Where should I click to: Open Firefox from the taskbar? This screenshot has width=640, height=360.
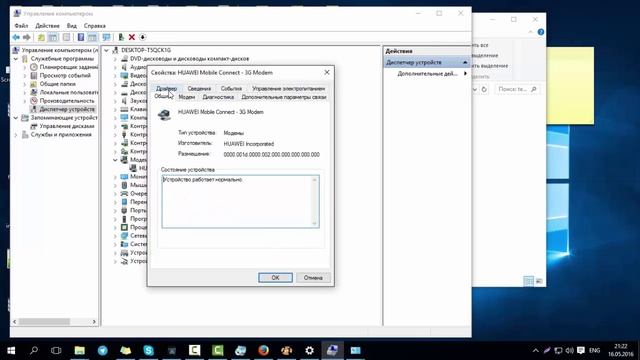264,350
